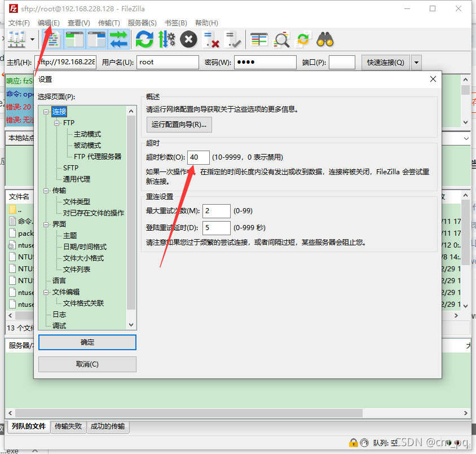
Task: Select 主题 settings page
Action: [70, 236]
